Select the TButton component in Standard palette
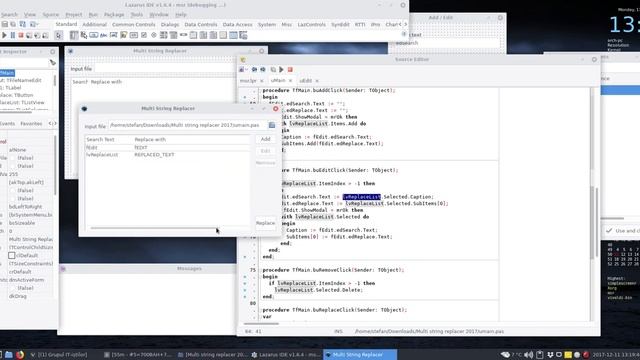The image size is (640, 360). tap(93, 36)
